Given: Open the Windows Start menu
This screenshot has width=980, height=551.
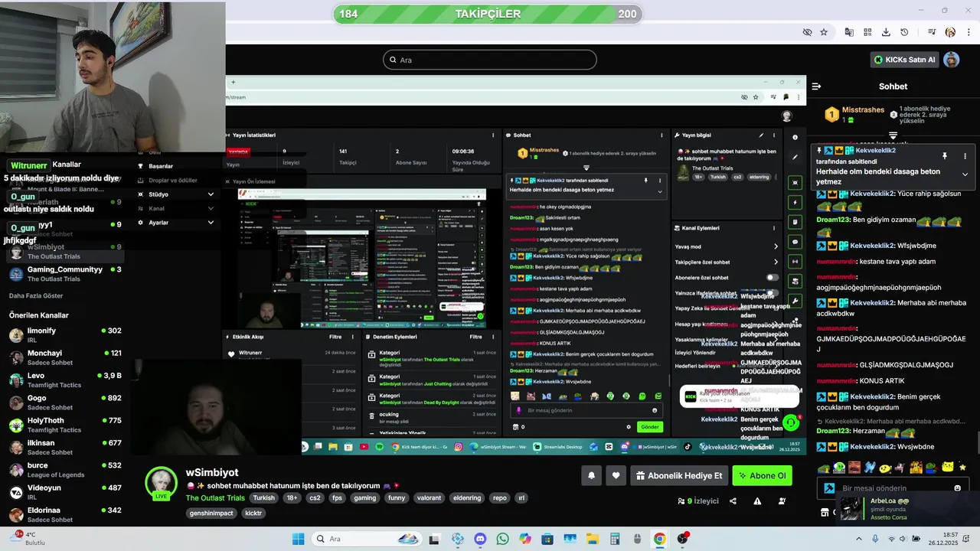Looking at the screenshot, I should [298, 539].
